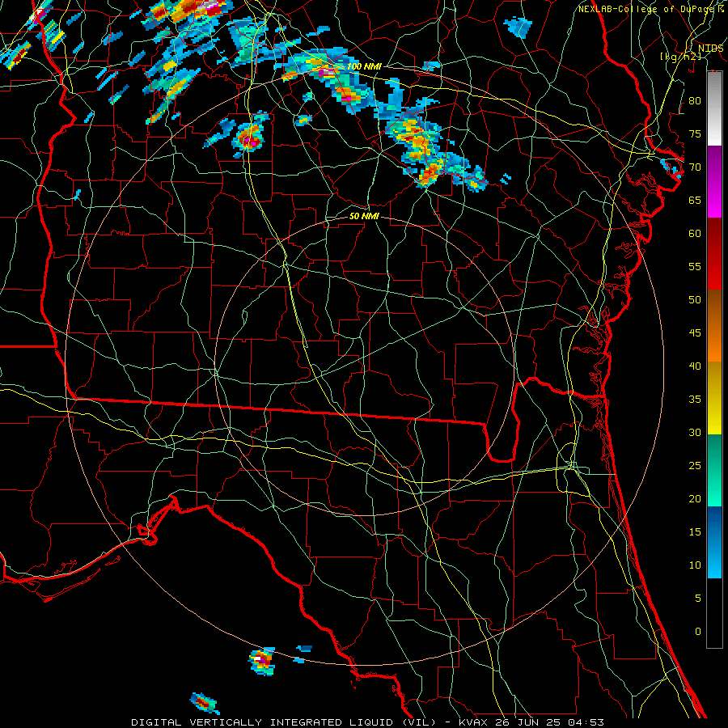
Task: Pick the gray-white segment of the color legend
Action: pyautogui.click(x=714, y=108)
